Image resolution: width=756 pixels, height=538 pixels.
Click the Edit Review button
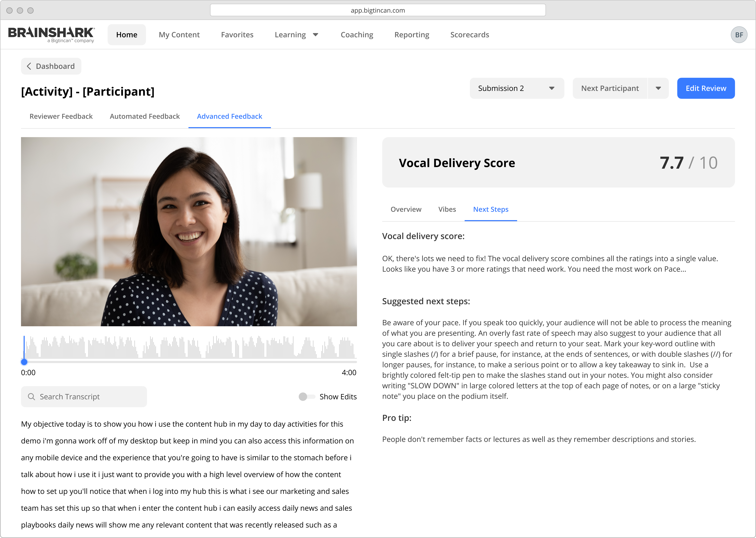pos(706,88)
